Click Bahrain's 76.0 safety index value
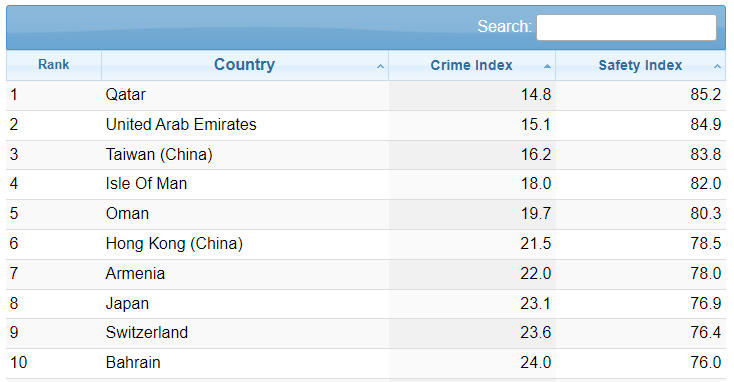The image size is (734, 382). (706, 362)
